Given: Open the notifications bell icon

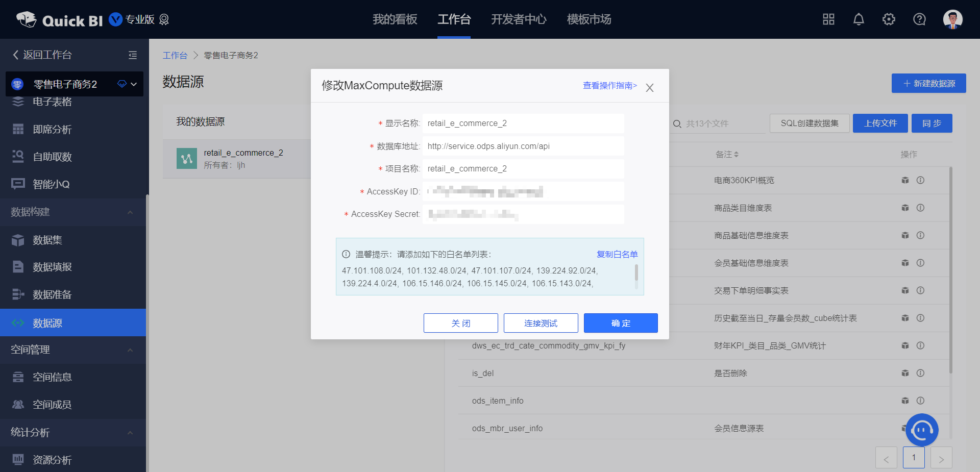Looking at the screenshot, I should click(x=858, y=19).
